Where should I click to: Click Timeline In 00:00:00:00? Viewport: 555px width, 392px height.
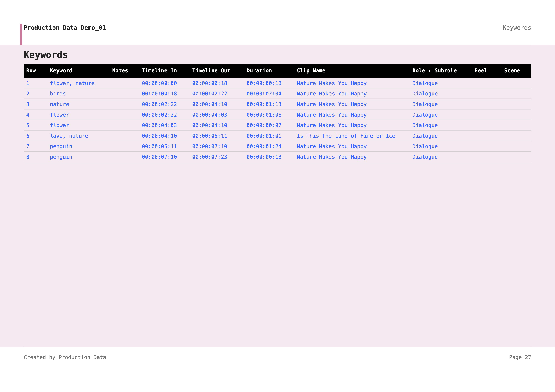[159, 83]
